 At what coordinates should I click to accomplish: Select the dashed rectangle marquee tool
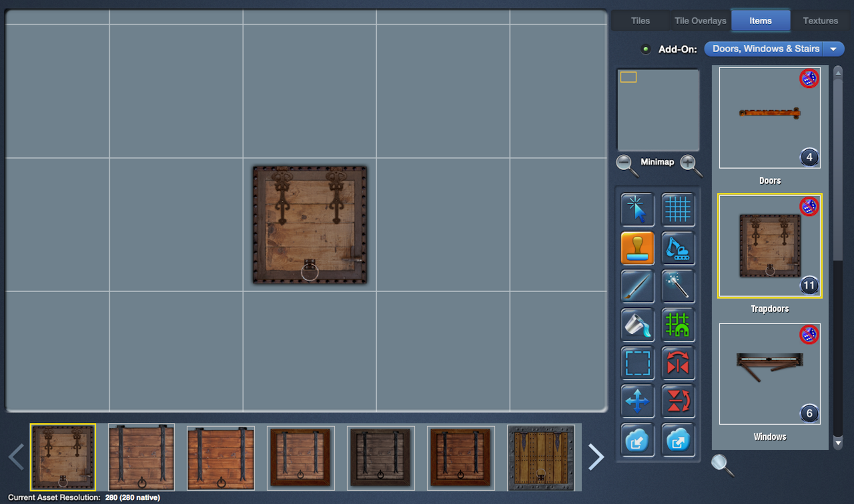pyautogui.click(x=637, y=363)
